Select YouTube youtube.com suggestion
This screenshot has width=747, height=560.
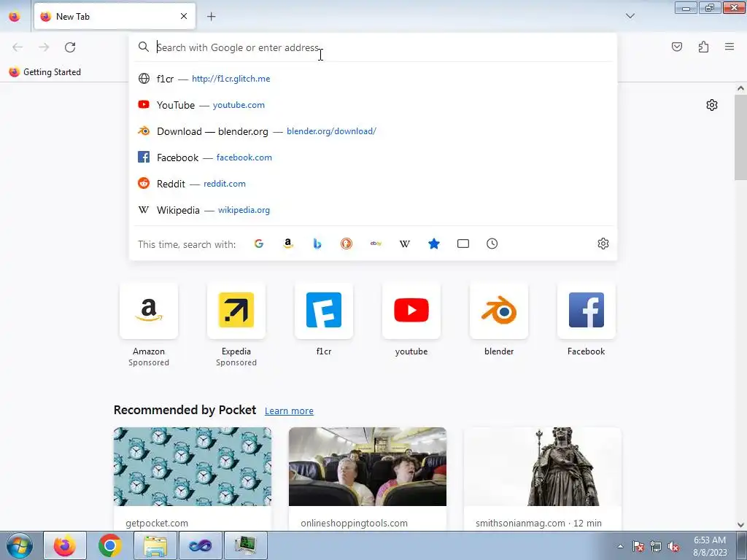(x=373, y=105)
